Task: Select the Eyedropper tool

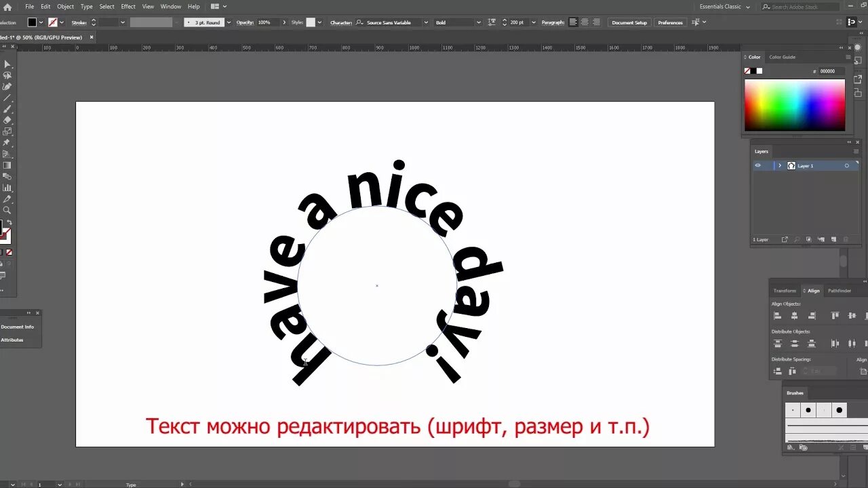Action: point(7,199)
